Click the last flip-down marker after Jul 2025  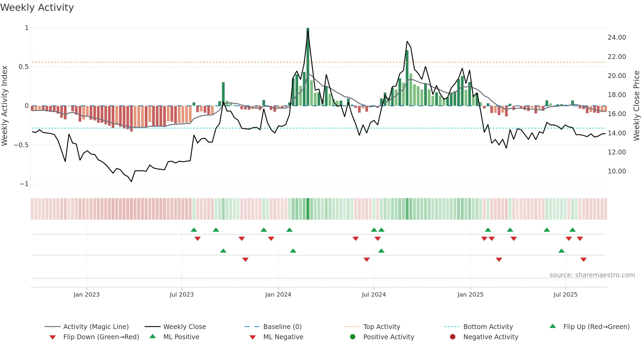[x=580, y=239]
